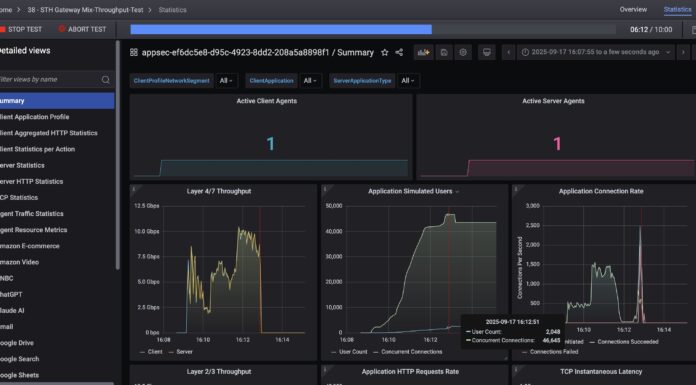This screenshot has width=696, height=385.
Task: Click the dashboard grid icon beside appsec title
Action: click(x=134, y=52)
